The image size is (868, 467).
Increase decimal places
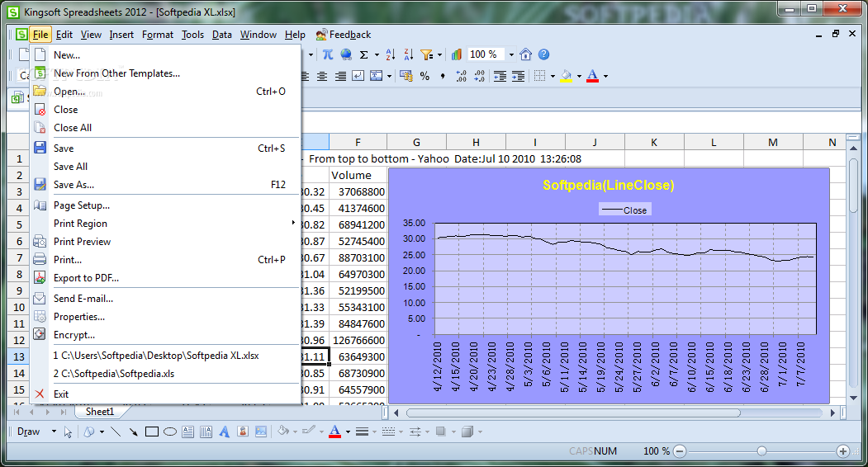[461, 77]
